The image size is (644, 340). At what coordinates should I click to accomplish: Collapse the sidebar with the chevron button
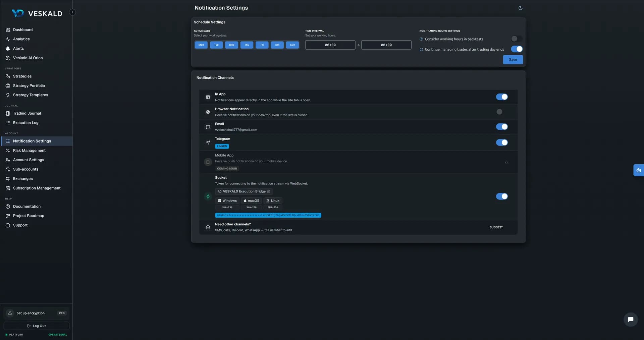pyautogui.click(x=72, y=12)
